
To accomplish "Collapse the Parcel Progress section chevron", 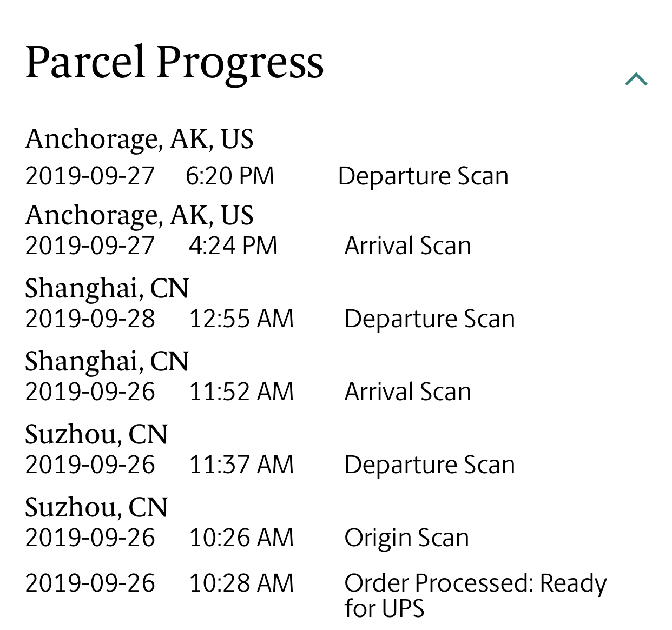I will point(636,79).
